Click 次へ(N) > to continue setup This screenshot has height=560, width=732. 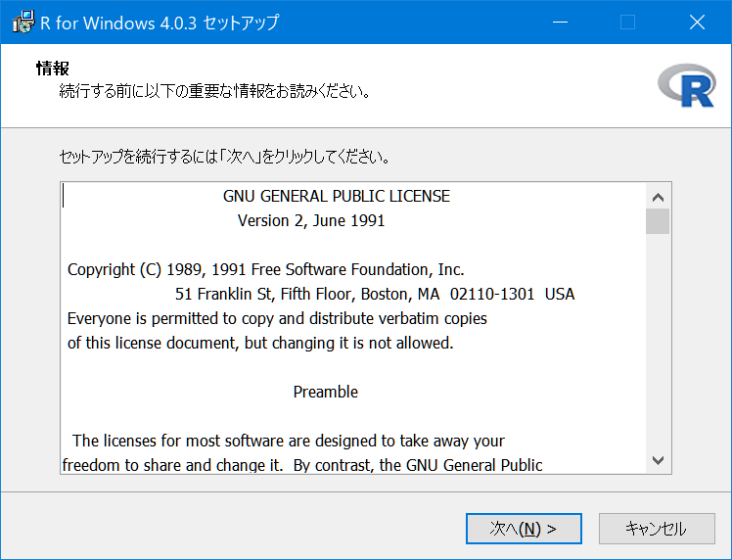point(524,529)
